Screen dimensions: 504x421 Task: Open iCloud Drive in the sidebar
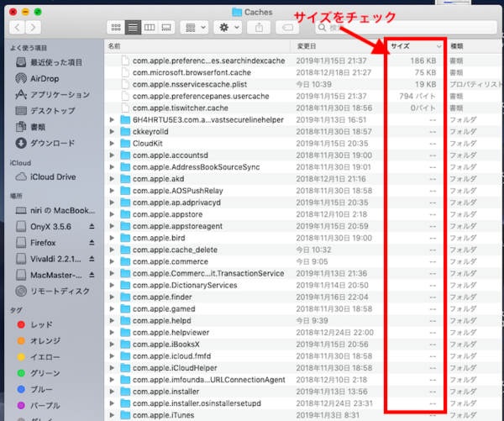tap(46, 177)
